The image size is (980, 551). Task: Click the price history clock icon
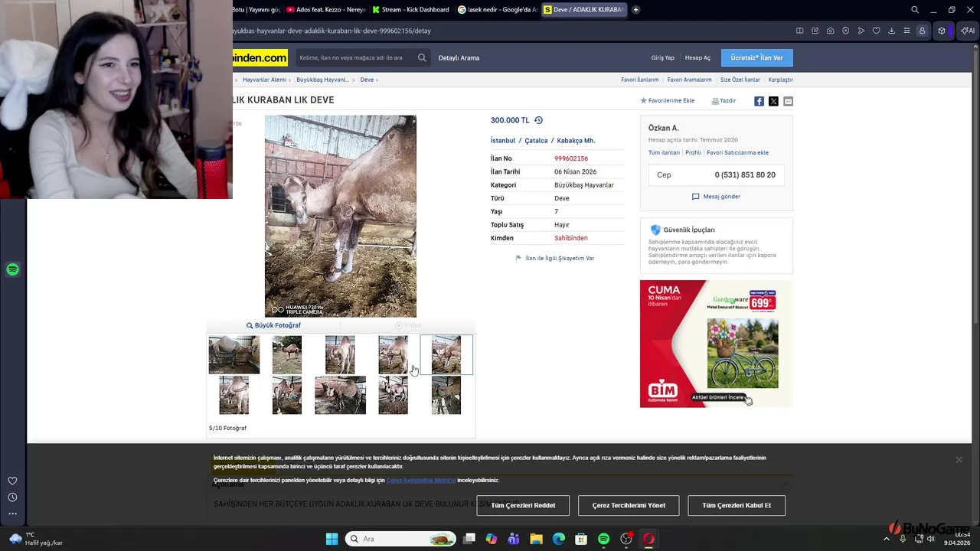[x=538, y=120]
